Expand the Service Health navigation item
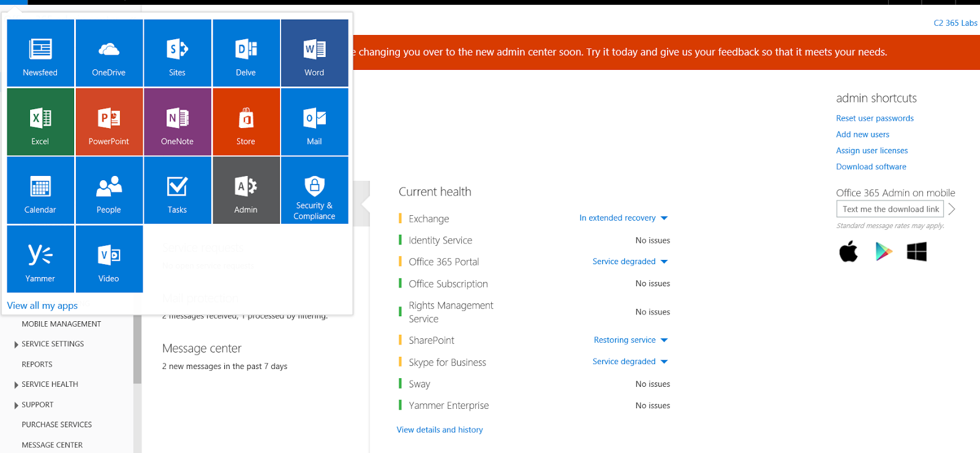Image resolution: width=980 pixels, height=453 pixels. 50,384
